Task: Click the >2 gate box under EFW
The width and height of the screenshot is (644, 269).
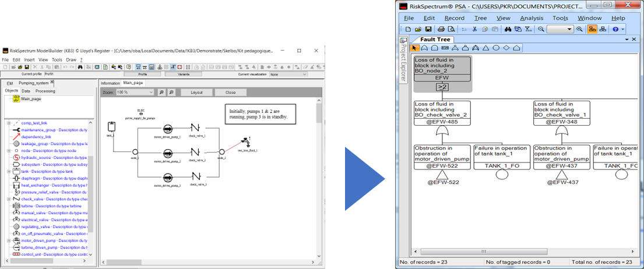Action: [x=442, y=87]
